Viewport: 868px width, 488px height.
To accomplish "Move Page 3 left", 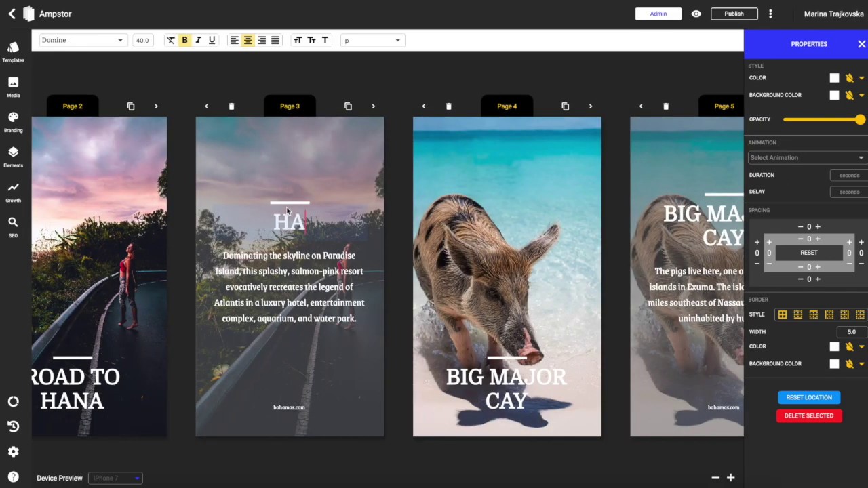I will click(x=206, y=106).
